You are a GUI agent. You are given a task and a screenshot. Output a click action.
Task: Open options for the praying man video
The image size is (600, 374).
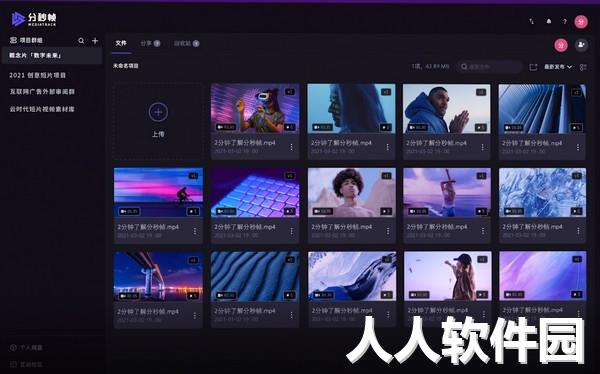pos(483,147)
